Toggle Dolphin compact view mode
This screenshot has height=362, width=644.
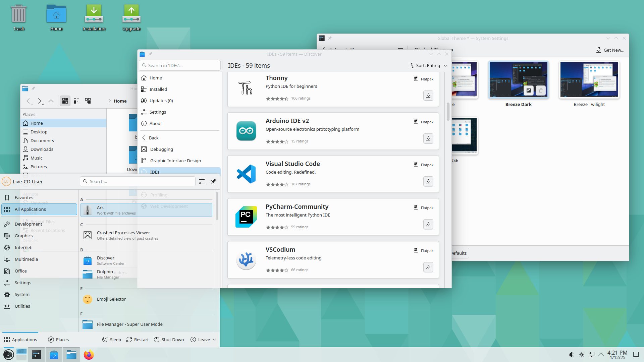point(76,101)
